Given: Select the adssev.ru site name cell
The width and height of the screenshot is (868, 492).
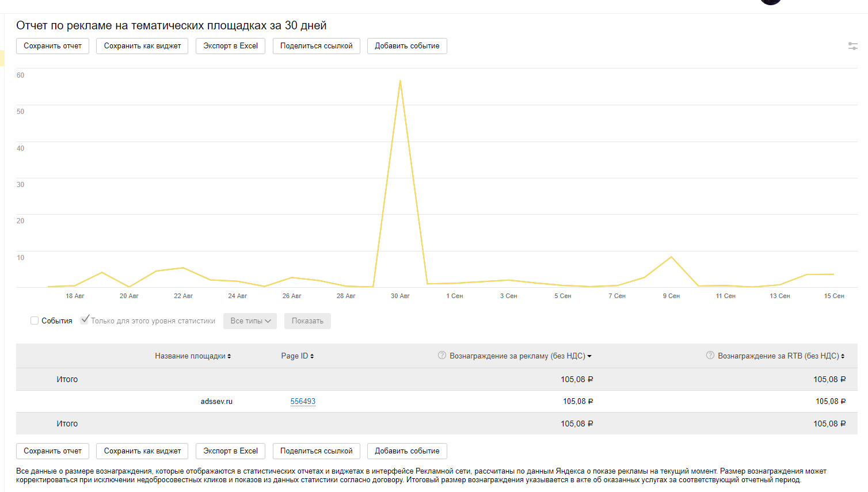Looking at the screenshot, I should tap(216, 402).
